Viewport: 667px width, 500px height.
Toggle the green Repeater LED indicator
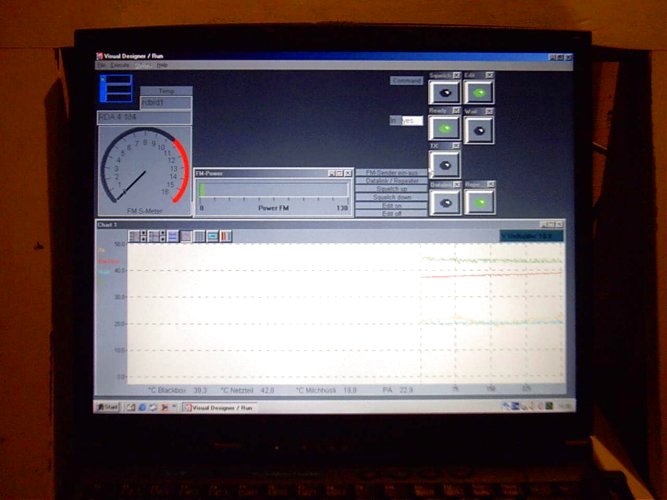(x=479, y=202)
